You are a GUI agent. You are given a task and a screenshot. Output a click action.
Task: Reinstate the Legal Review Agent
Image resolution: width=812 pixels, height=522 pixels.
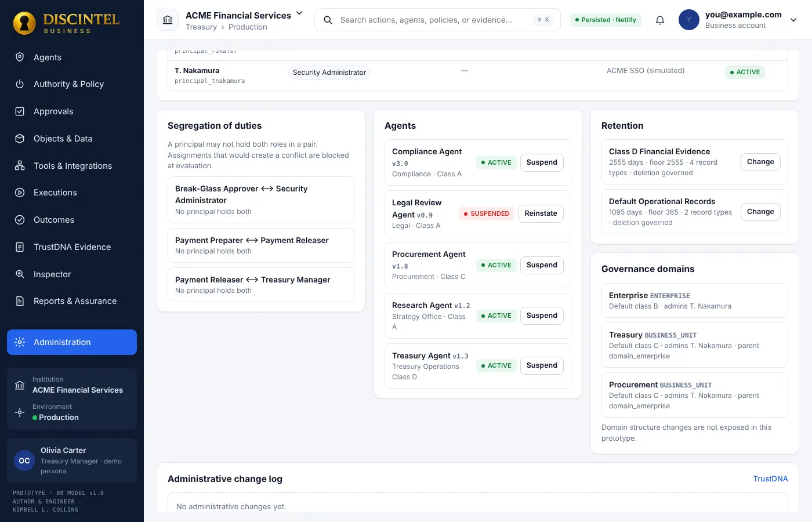pyautogui.click(x=541, y=213)
